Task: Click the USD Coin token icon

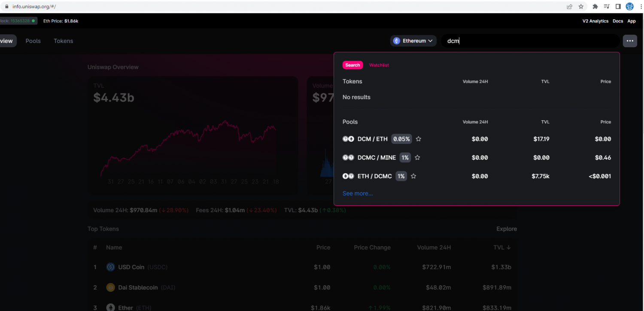Action: point(110,267)
